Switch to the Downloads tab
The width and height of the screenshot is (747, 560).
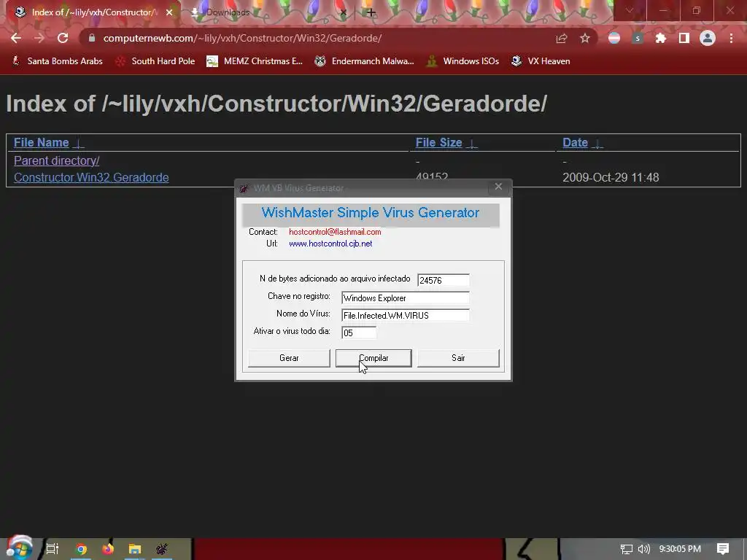click(x=267, y=12)
